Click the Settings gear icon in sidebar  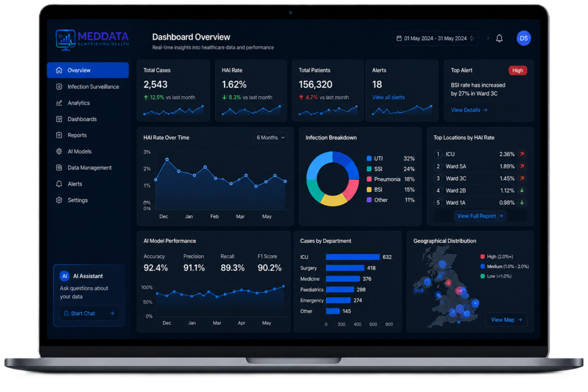[x=59, y=200]
